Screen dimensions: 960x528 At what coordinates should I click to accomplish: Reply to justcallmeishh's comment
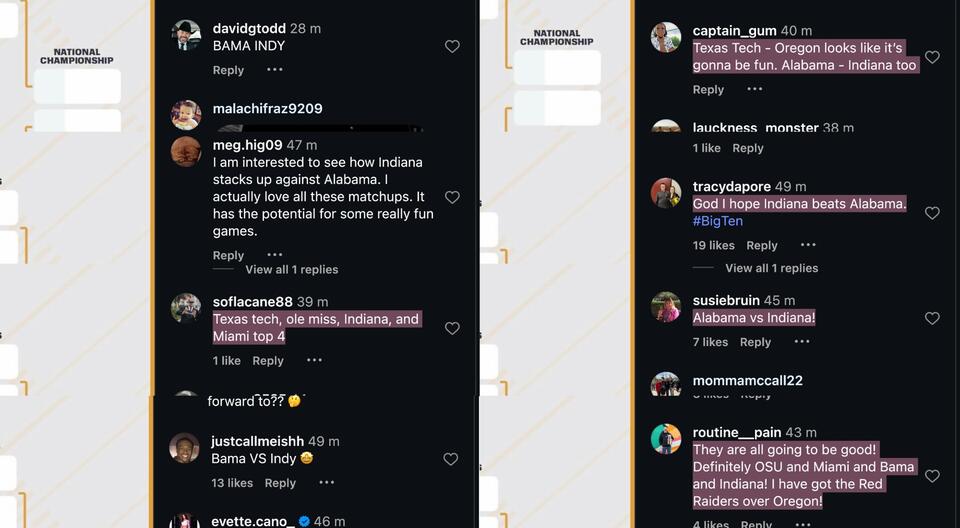coord(280,483)
